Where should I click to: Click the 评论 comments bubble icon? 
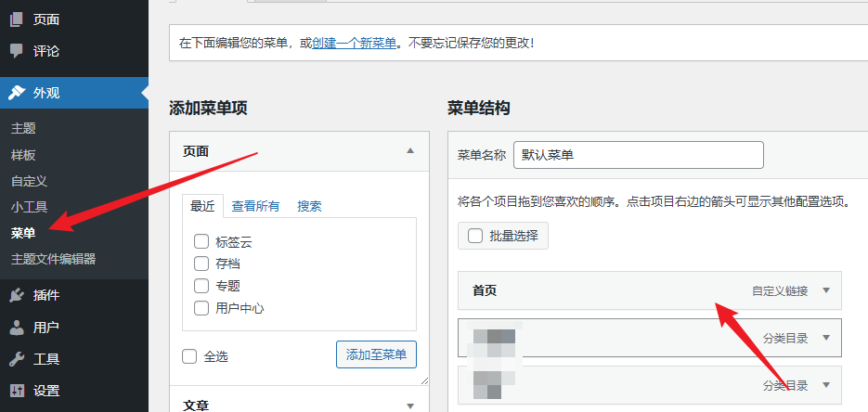pos(17,51)
